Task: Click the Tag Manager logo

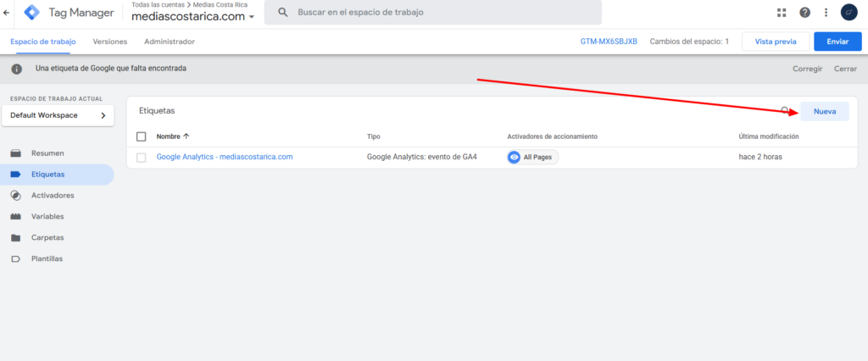Action: pos(32,13)
